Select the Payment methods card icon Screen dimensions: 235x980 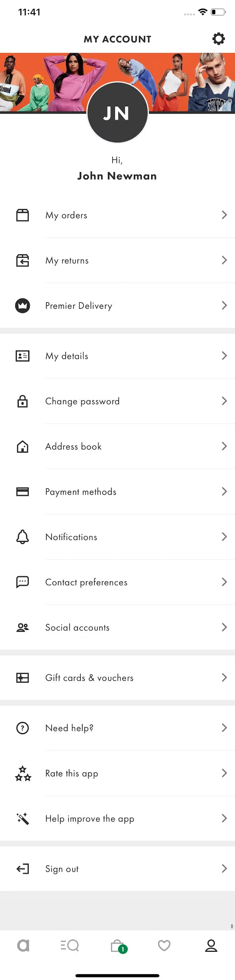[22, 492]
